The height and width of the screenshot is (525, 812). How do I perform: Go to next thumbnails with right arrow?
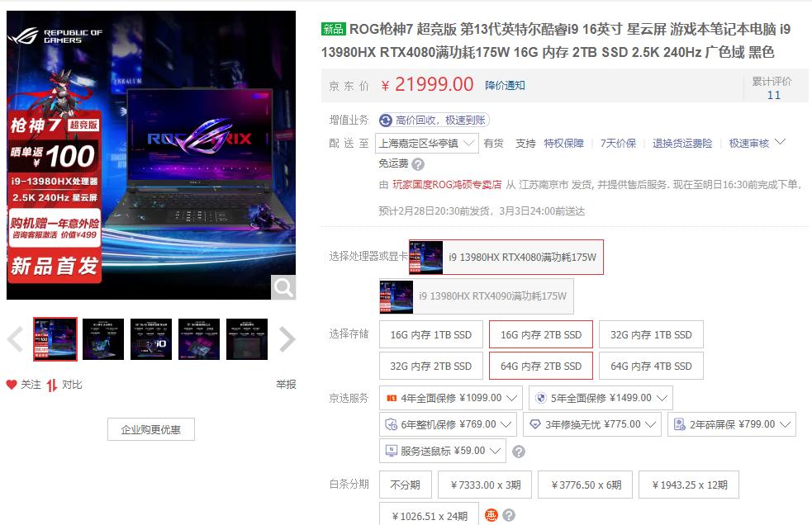(x=287, y=339)
